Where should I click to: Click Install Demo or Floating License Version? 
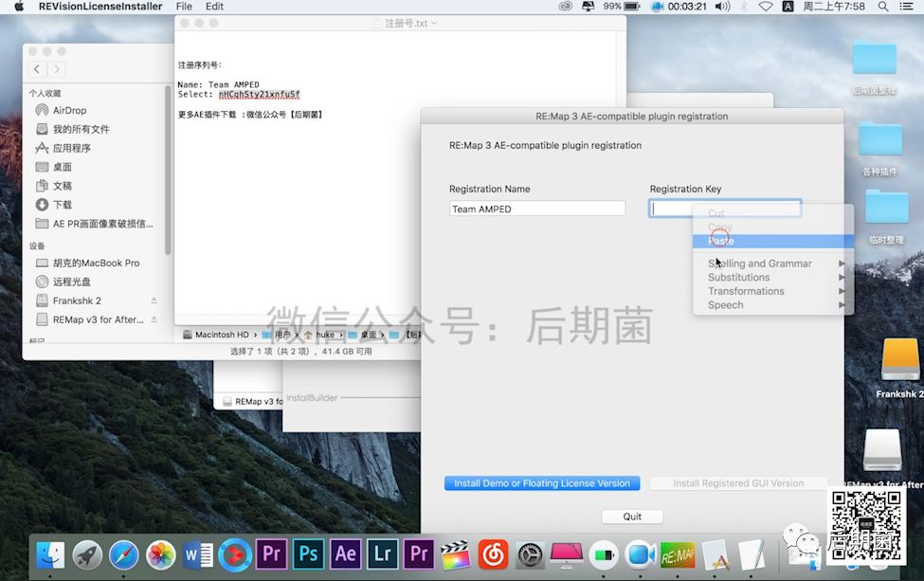[x=542, y=483]
